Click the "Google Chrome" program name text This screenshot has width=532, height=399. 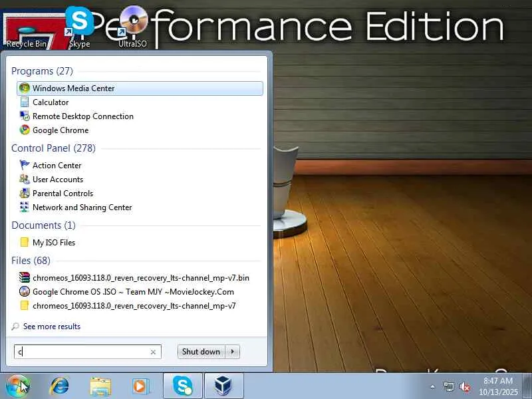pos(61,130)
